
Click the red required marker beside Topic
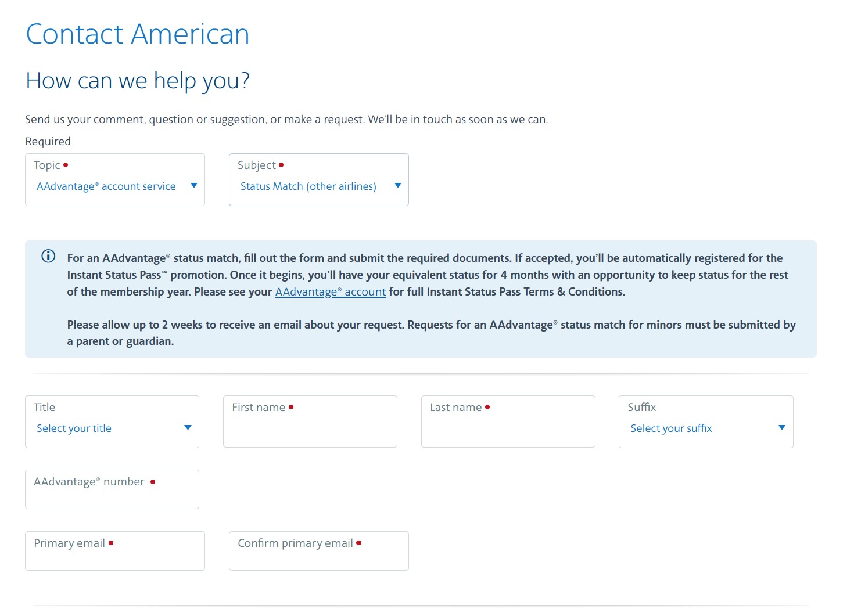point(66,164)
